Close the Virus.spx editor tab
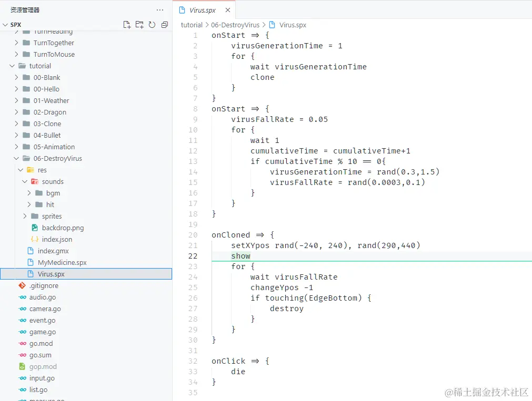This screenshot has width=532, height=401. click(x=228, y=10)
